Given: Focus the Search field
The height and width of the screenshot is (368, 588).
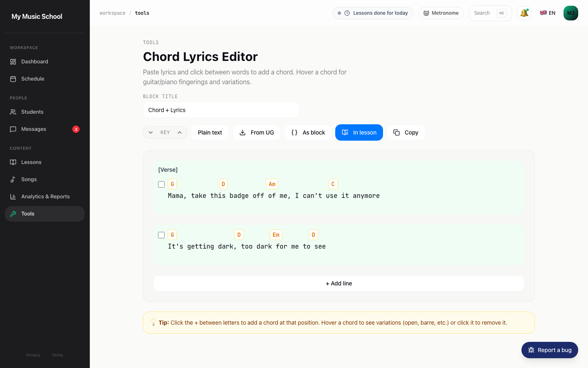Looking at the screenshot, I should click(x=490, y=13).
